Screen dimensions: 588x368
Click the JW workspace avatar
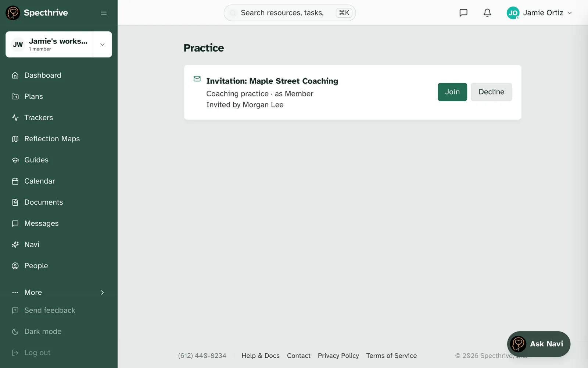[18, 45]
